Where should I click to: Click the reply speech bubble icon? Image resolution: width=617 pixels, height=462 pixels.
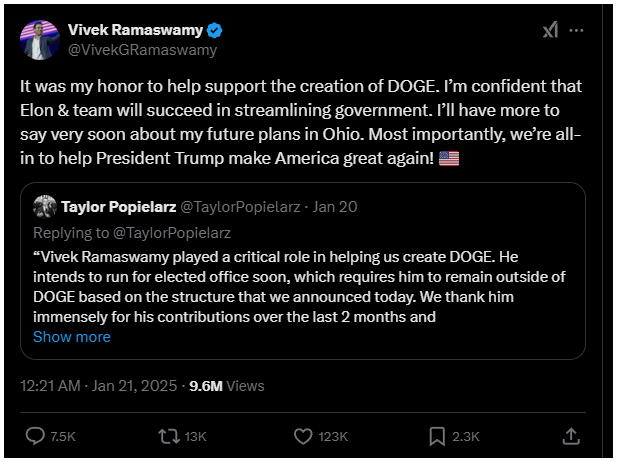35,436
